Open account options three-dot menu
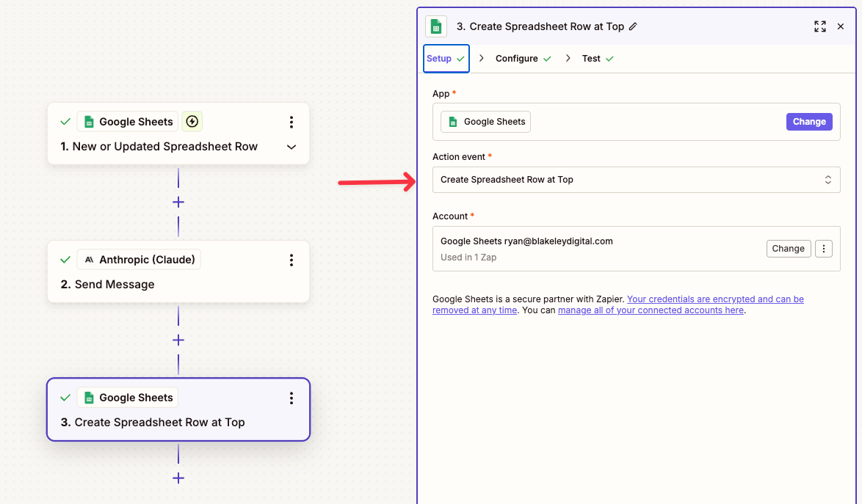Viewport: 862px width, 504px height. pos(824,249)
